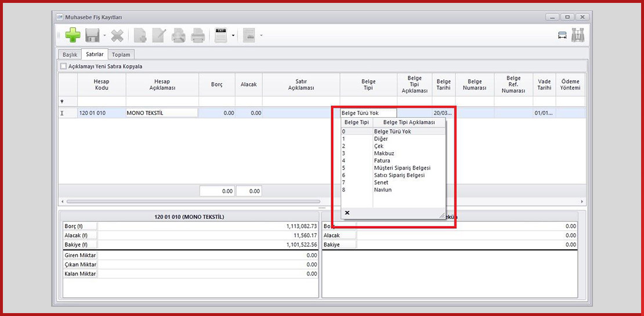Viewport: 644px width, 316px height.
Task: Click the Borç (Y) value 1,113,082.73
Action: coord(302,226)
